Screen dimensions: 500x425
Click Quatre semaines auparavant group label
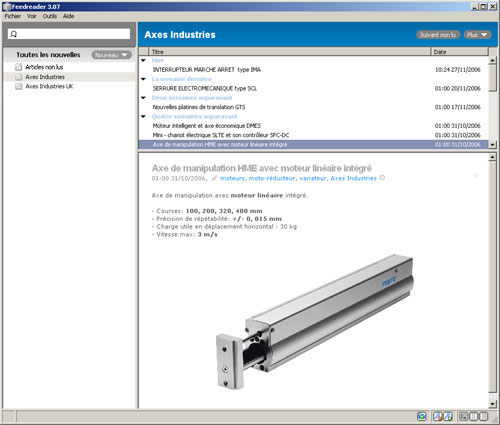click(195, 116)
